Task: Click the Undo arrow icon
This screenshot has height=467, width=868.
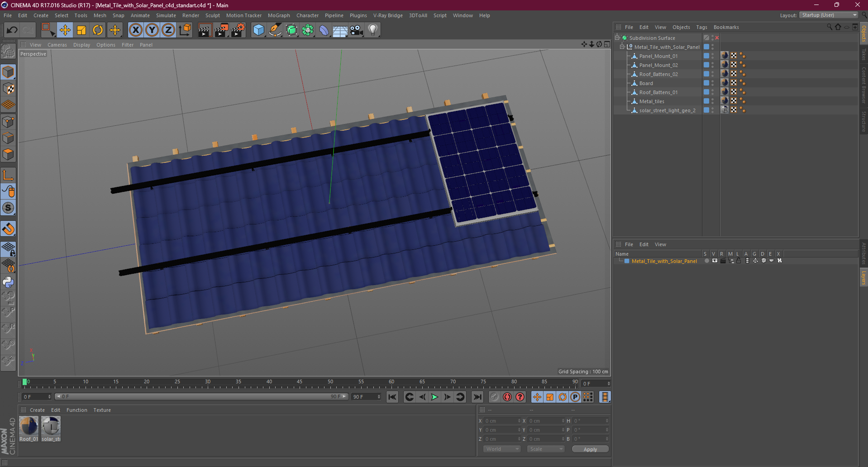Action: coord(12,30)
